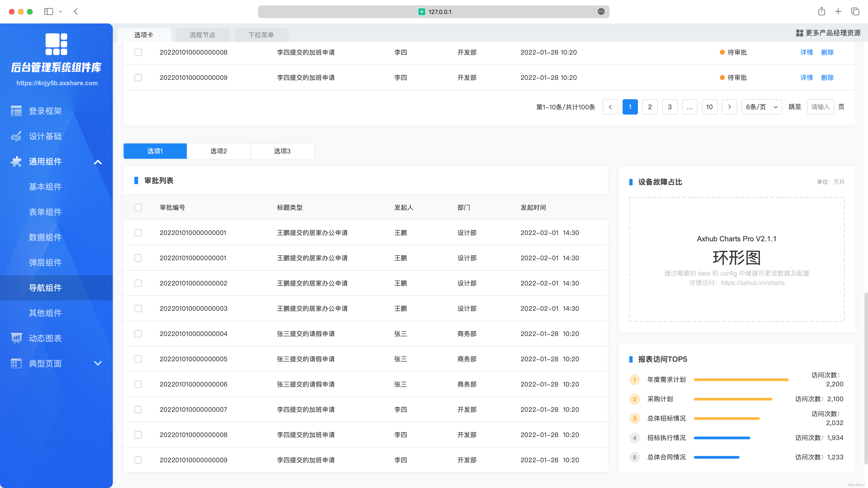This screenshot has width=868, height=488.
Task: Click the 年度需求计划 progress bar
Action: 741,380
